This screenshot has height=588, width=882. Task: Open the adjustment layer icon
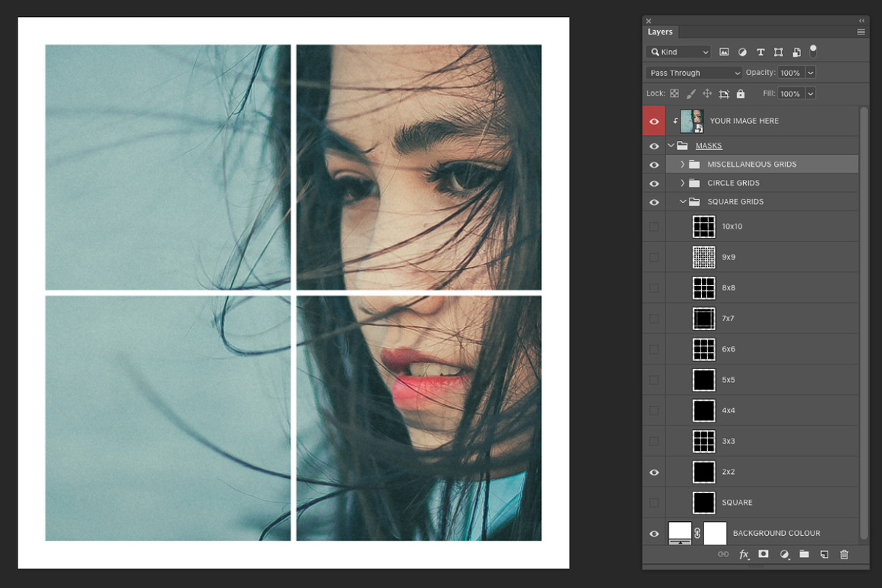(x=784, y=555)
